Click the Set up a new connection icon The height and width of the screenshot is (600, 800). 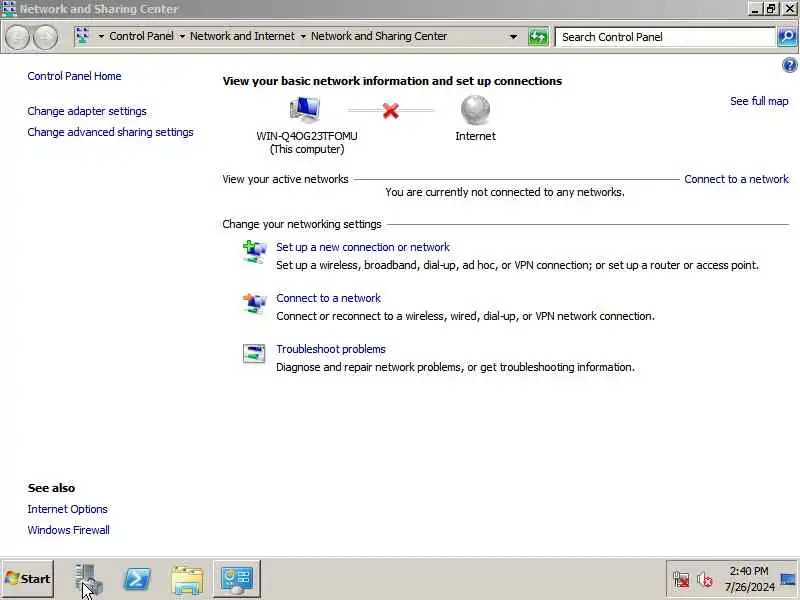pos(254,252)
